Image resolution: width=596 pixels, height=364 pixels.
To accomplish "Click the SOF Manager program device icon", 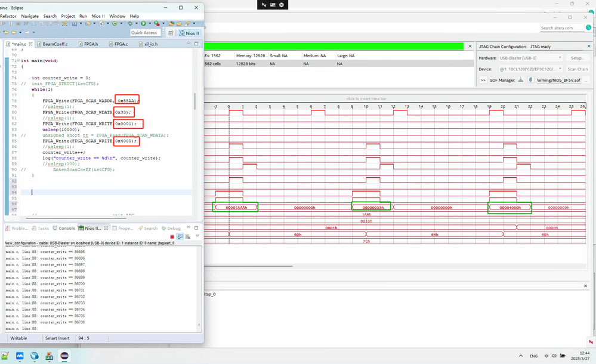I will pos(520,79).
